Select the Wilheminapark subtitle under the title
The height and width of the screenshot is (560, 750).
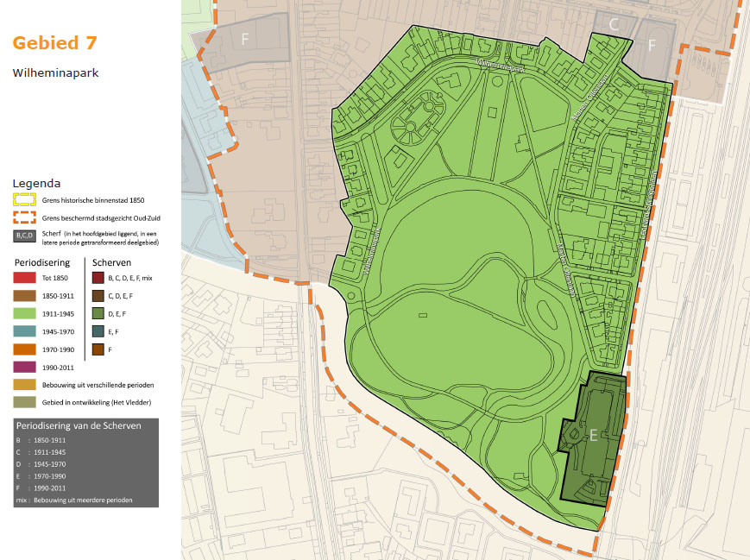55,73
